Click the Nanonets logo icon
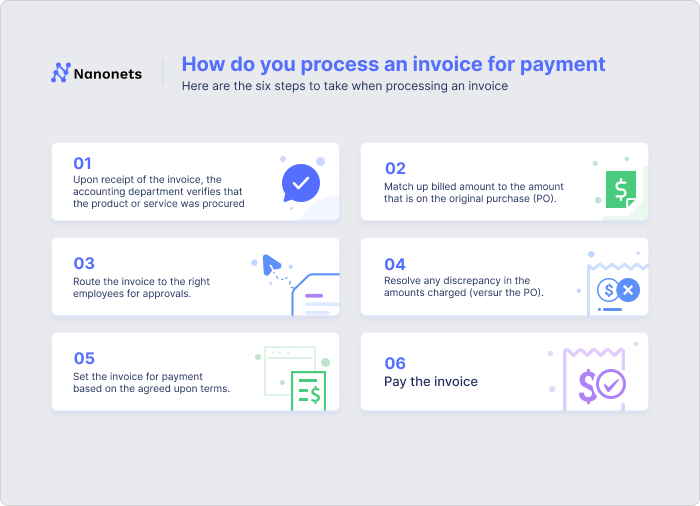700x506 pixels. [61, 73]
